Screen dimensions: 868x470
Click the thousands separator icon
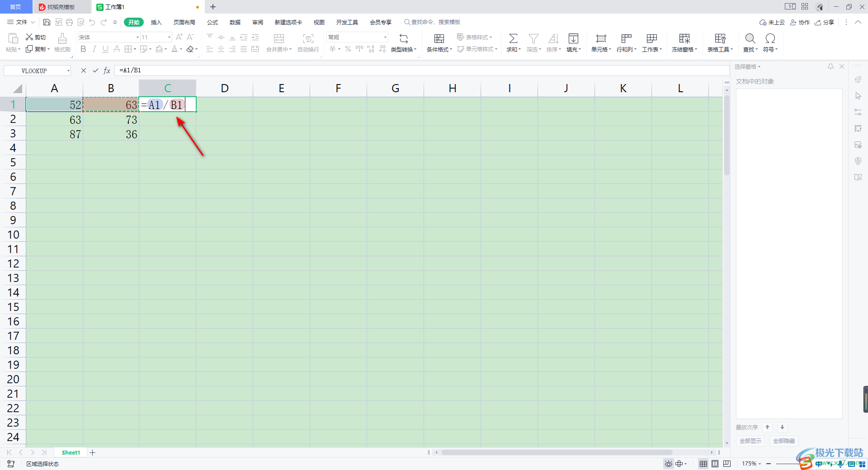click(359, 49)
